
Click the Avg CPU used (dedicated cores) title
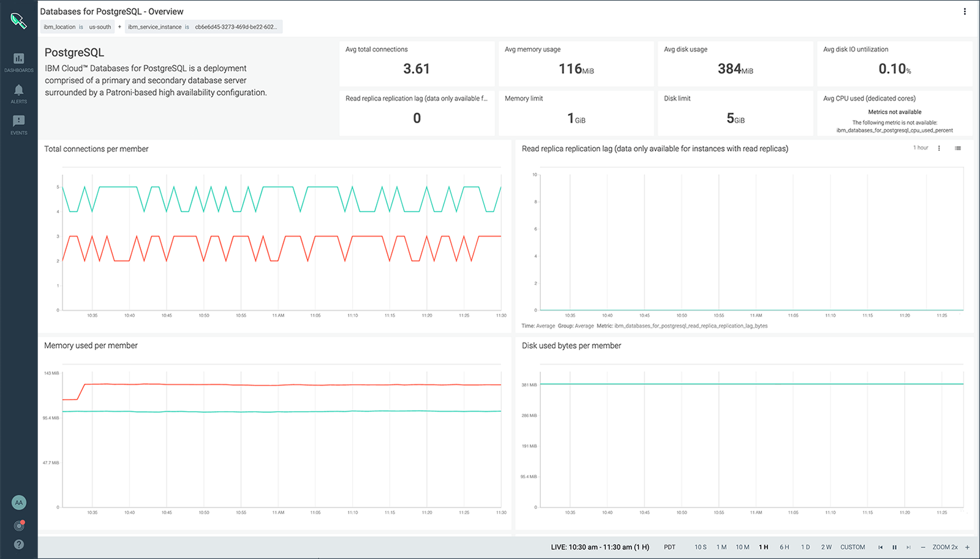(869, 99)
